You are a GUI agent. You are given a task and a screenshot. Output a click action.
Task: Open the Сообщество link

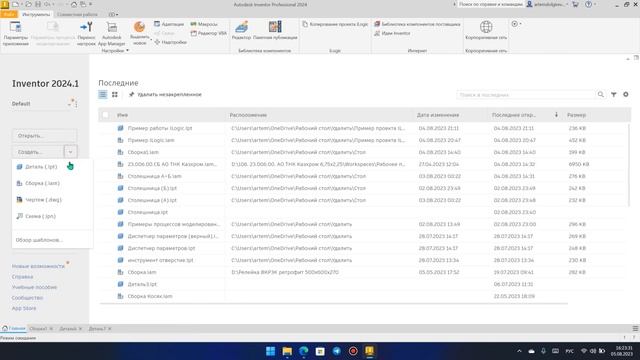27,298
